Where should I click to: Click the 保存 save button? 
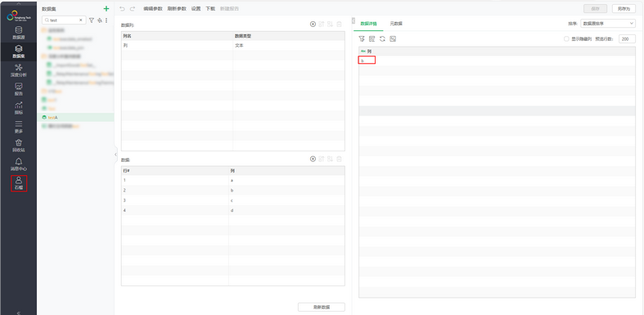click(x=596, y=9)
